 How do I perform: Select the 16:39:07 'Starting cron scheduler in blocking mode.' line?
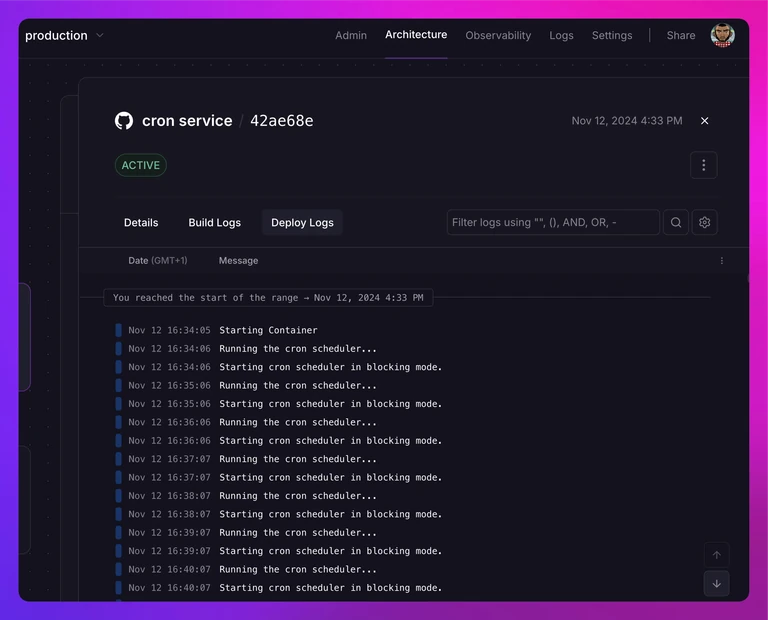[x=330, y=550]
